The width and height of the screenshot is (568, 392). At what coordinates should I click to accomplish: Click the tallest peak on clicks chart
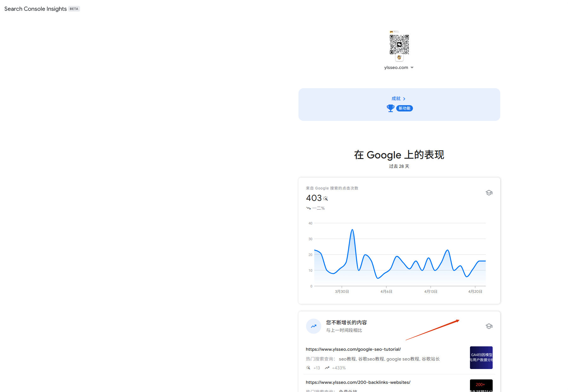(x=352, y=230)
